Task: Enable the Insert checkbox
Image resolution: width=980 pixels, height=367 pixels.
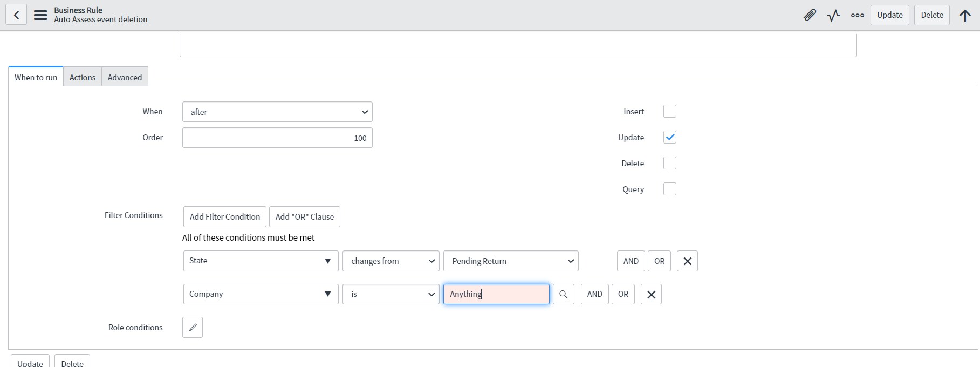Action: (669, 112)
